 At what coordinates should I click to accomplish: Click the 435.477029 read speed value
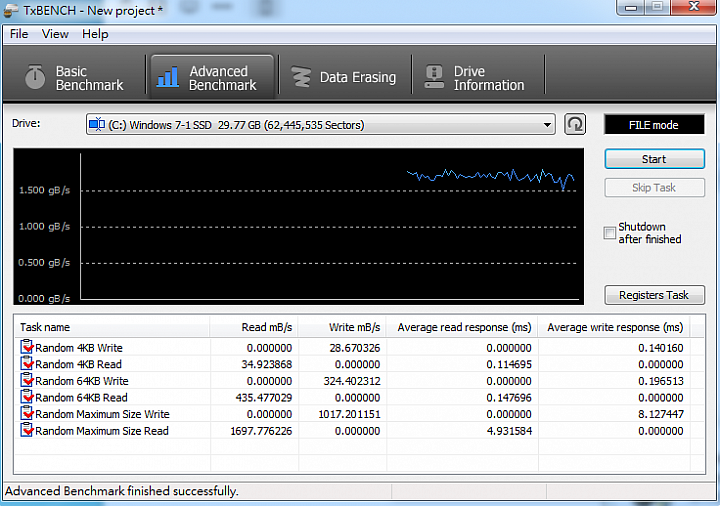point(264,397)
